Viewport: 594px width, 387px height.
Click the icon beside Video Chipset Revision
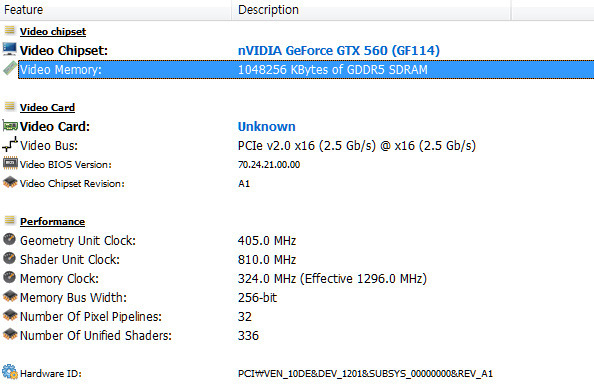click(10, 182)
